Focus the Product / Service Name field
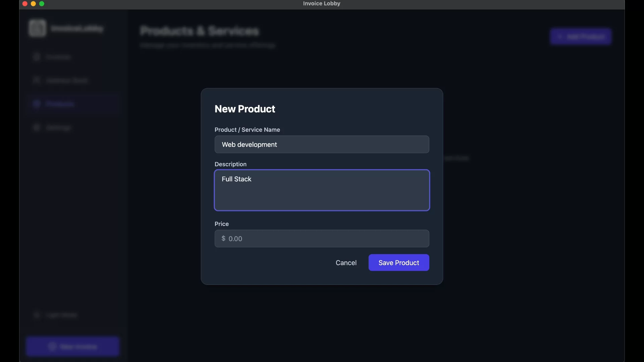 pyautogui.click(x=322, y=144)
